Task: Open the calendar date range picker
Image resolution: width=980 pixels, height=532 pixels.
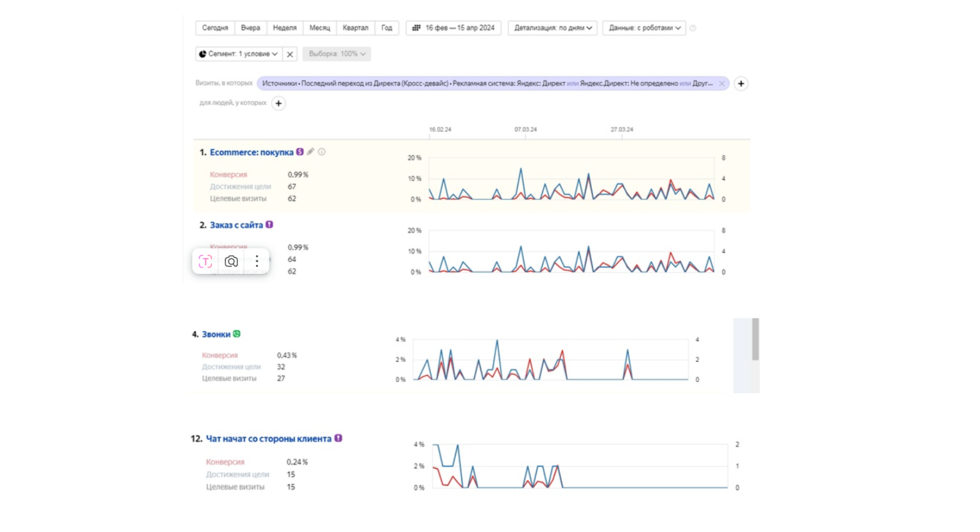Action: point(453,28)
